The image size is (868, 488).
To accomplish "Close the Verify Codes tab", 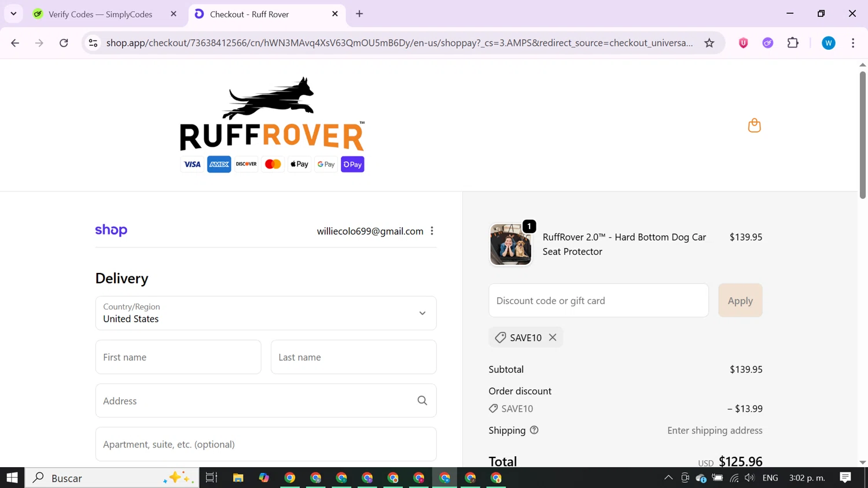I will tap(174, 14).
